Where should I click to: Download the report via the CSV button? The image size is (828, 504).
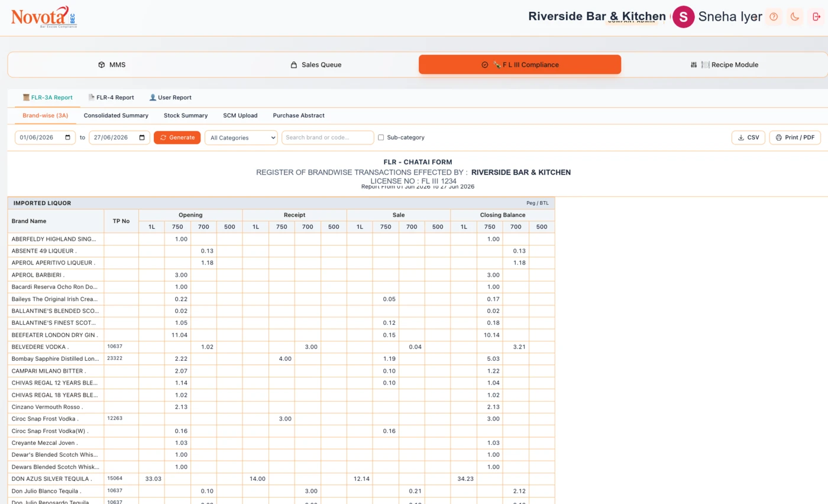[748, 137]
